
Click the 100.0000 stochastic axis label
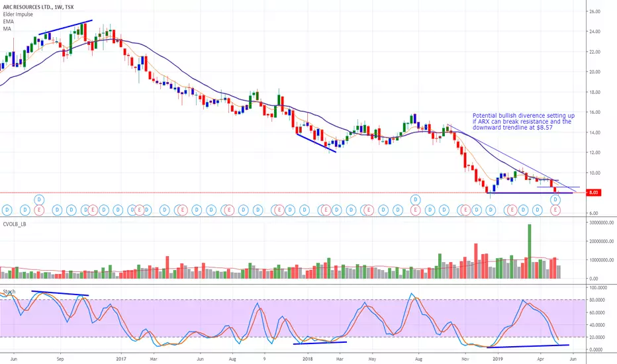coord(598,288)
